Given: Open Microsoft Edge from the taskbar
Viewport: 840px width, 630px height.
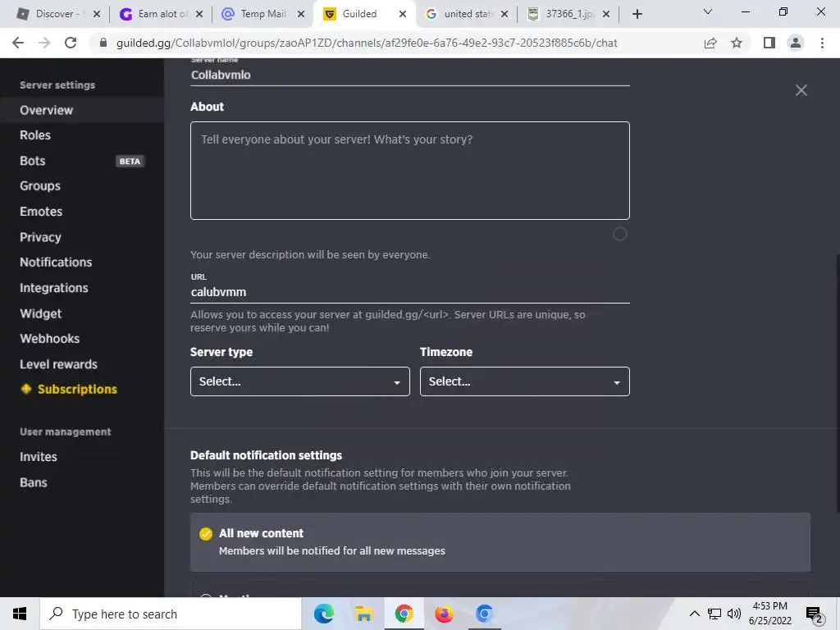Looking at the screenshot, I should (323, 614).
